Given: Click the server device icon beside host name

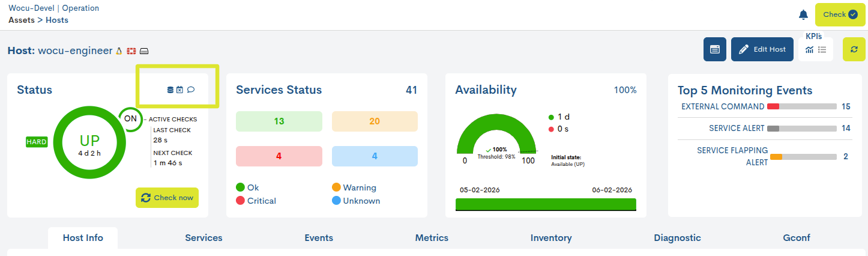Looking at the screenshot, I should pyautogui.click(x=144, y=51).
